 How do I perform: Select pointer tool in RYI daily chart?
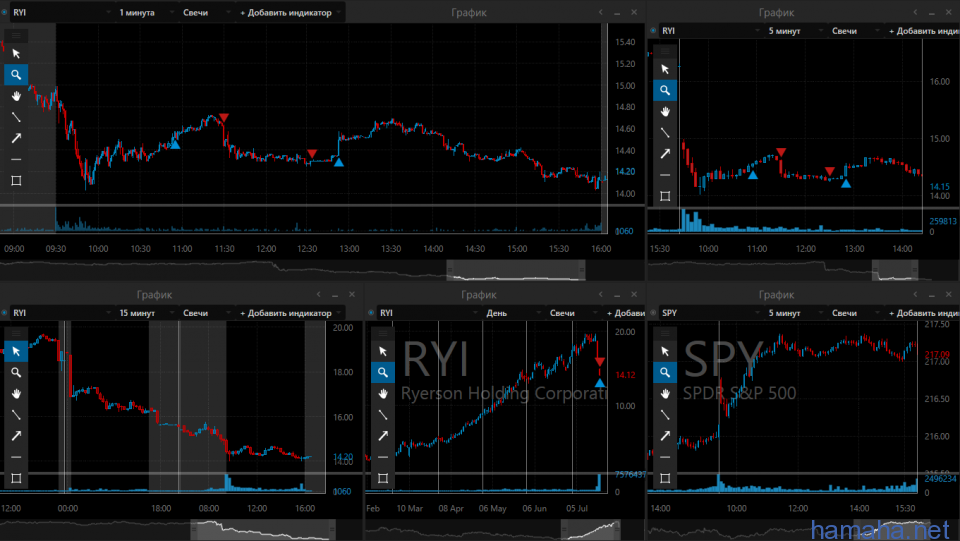[383, 351]
